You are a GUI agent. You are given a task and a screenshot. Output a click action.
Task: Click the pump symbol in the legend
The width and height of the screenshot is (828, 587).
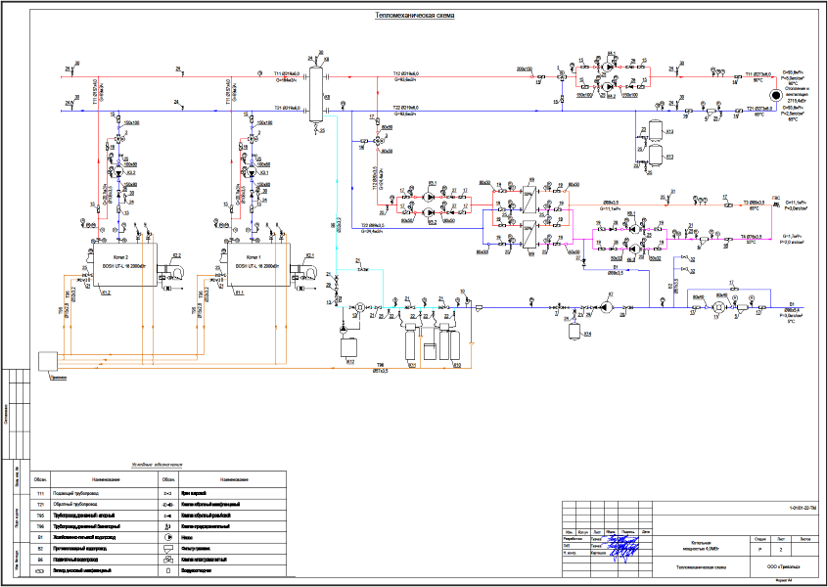click(x=167, y=537)
